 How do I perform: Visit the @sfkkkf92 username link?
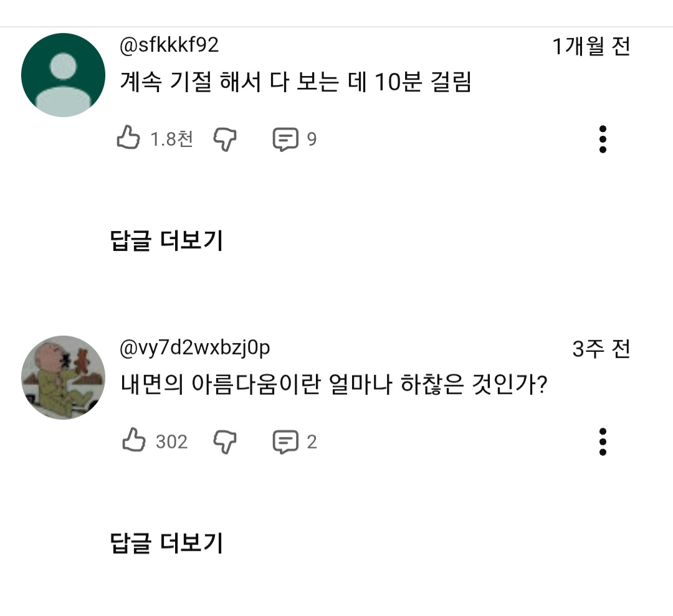[x=169, y=45]
